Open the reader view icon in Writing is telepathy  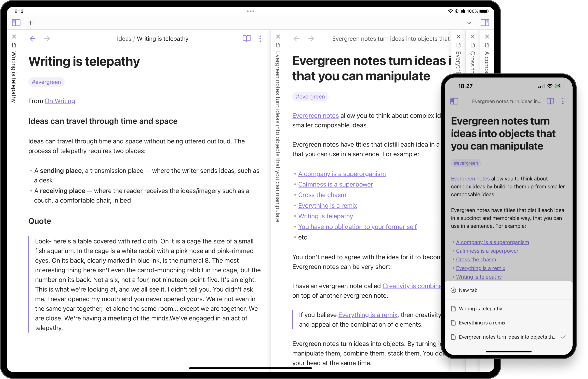pos(247,39)
